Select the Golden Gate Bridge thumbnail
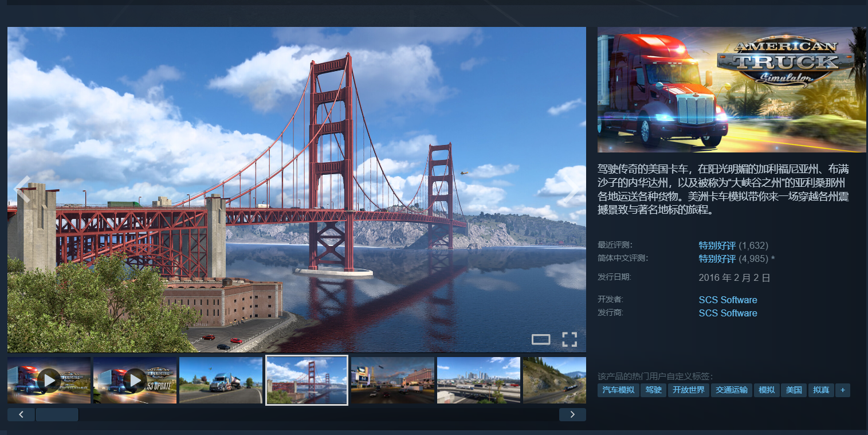 tap(307, 380)
